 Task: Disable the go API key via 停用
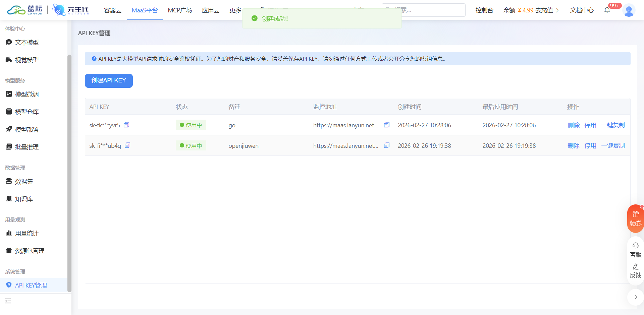[x=590, y=125]
